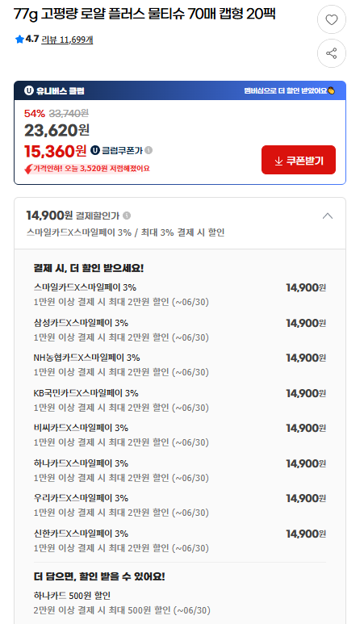Tap the heart wishlist icon

tap(332, 19)
